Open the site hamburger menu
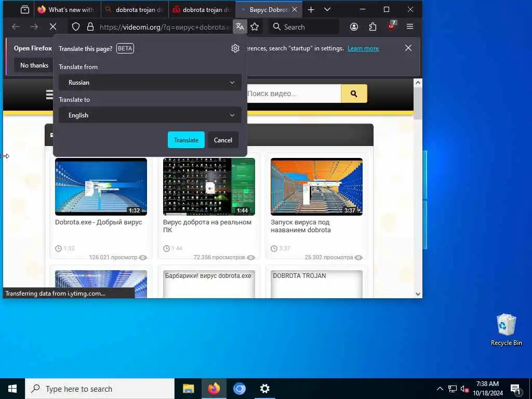The width and height of the screenshot is (532, 399). (x=50, y=95)
